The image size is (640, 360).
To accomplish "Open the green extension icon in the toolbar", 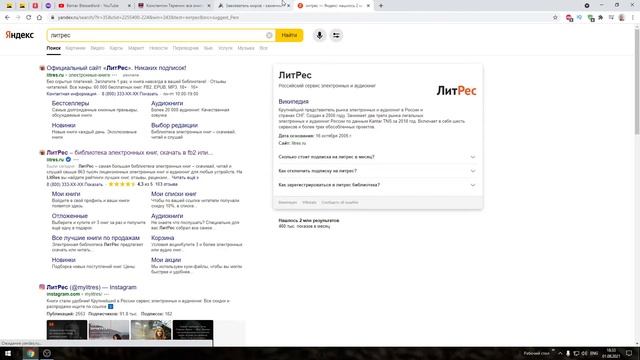I will [x=591, y=18].
